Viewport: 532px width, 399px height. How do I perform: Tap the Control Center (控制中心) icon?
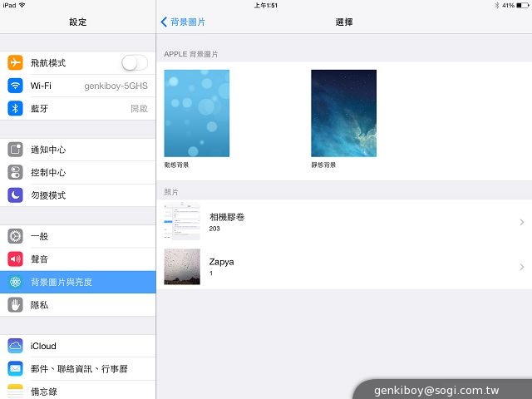click(15, 172)
